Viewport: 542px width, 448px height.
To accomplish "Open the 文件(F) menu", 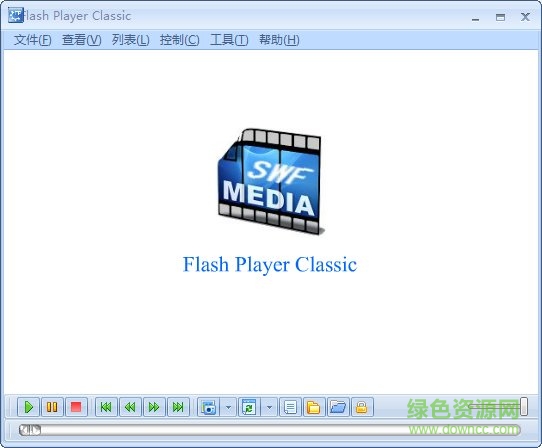I will 33,40.
